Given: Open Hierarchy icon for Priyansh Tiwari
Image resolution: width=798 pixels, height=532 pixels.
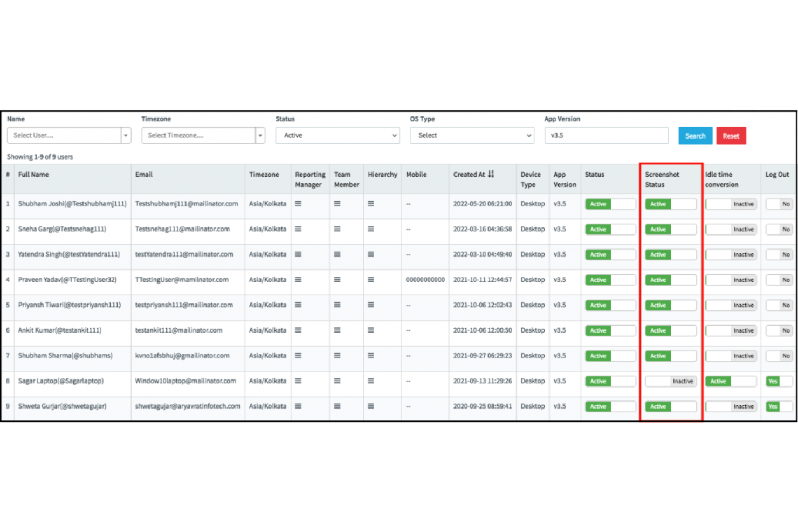Looking at the screenshot, I should tap(371, 305).
